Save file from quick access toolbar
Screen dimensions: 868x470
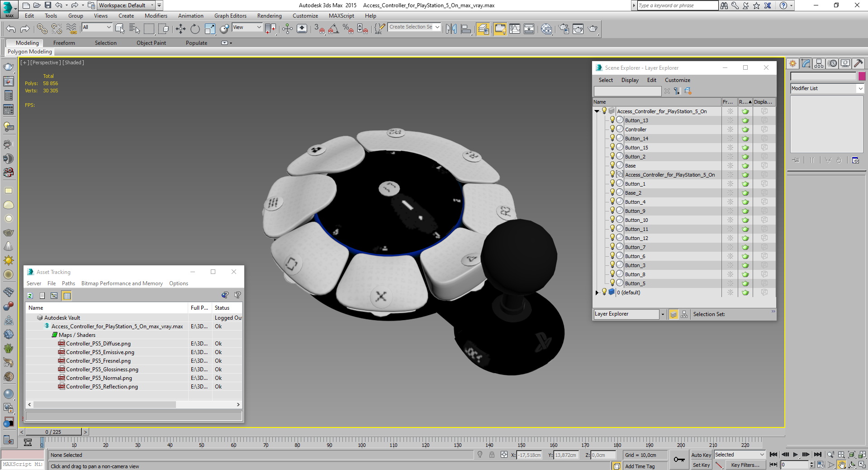(48, 5)
